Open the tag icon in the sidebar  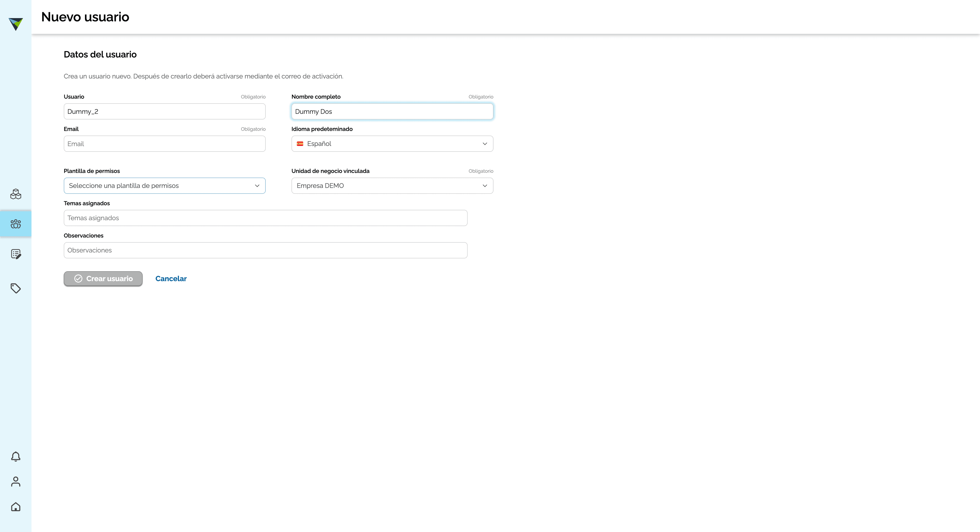16,288
